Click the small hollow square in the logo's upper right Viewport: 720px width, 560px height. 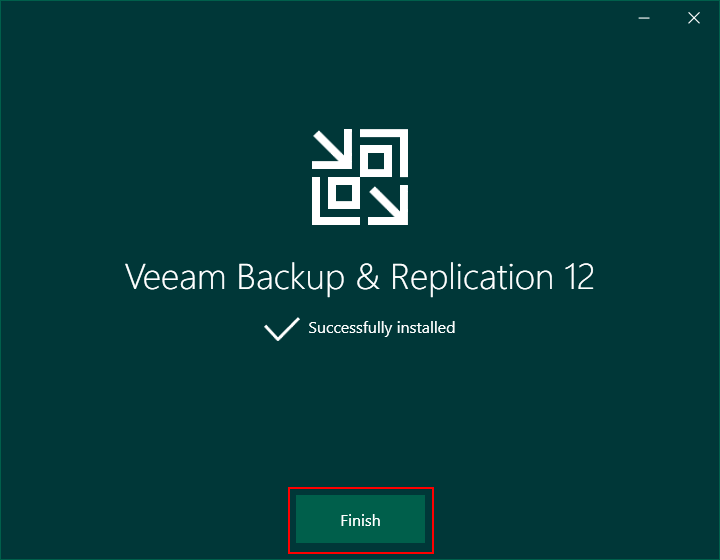[376, 161]
